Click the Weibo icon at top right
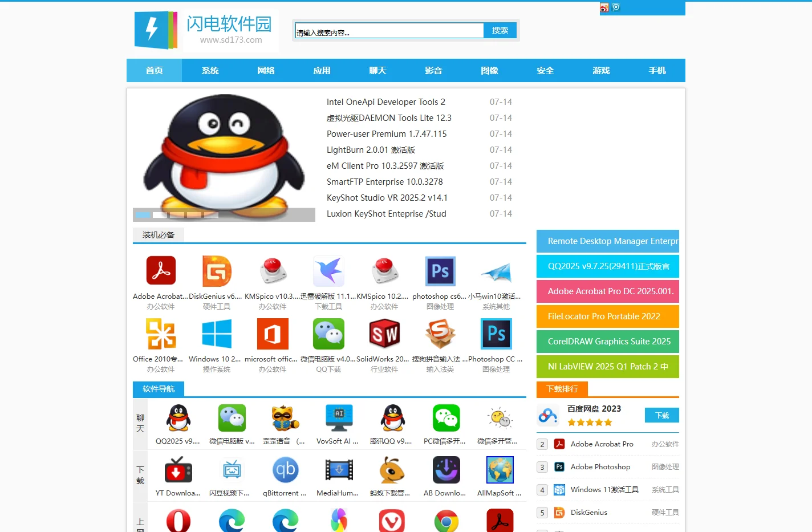This screenshot has height=532, width=812. (x=604, y=8)
